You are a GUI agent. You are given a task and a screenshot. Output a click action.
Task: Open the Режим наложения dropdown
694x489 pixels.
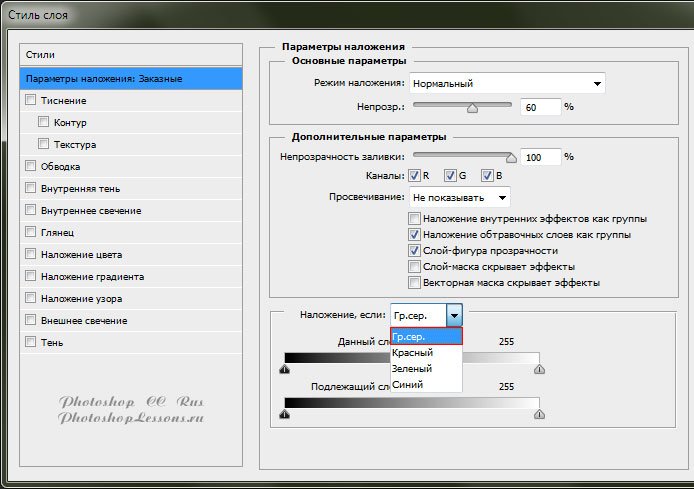click(x=507, y=84)
